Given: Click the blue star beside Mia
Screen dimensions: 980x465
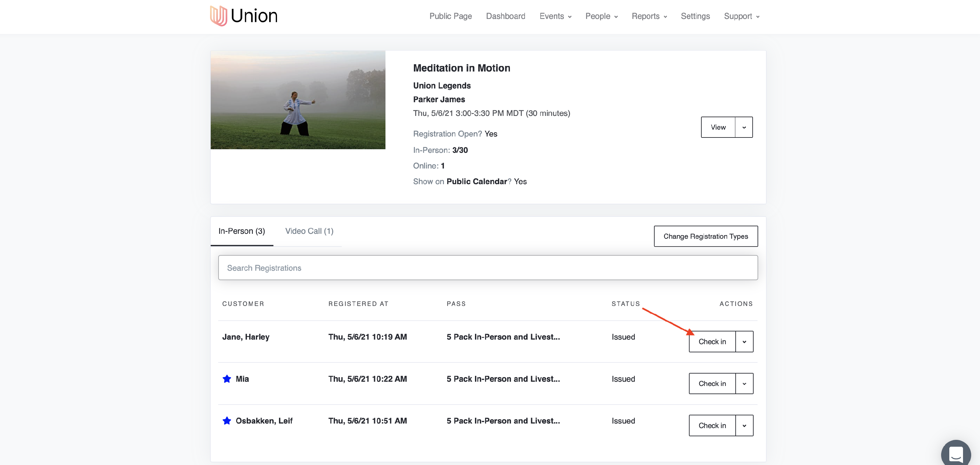Looking at the screenshot, I should 227,379.
